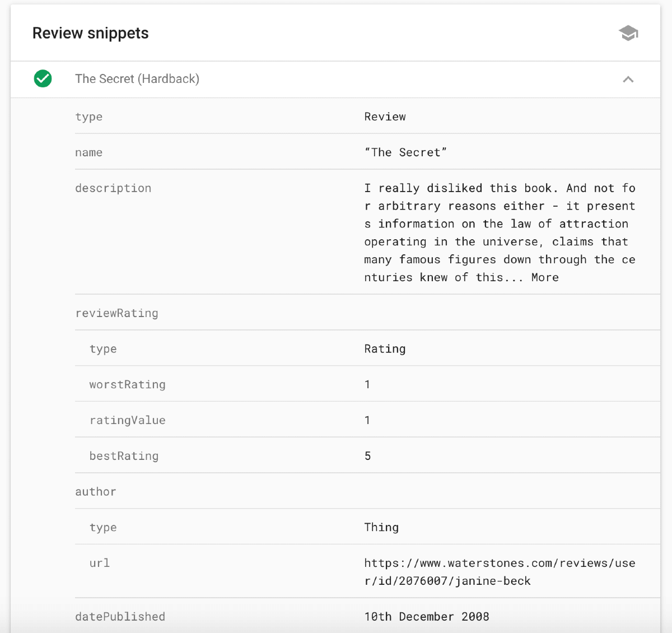Select the url property label

click(100, 563)
